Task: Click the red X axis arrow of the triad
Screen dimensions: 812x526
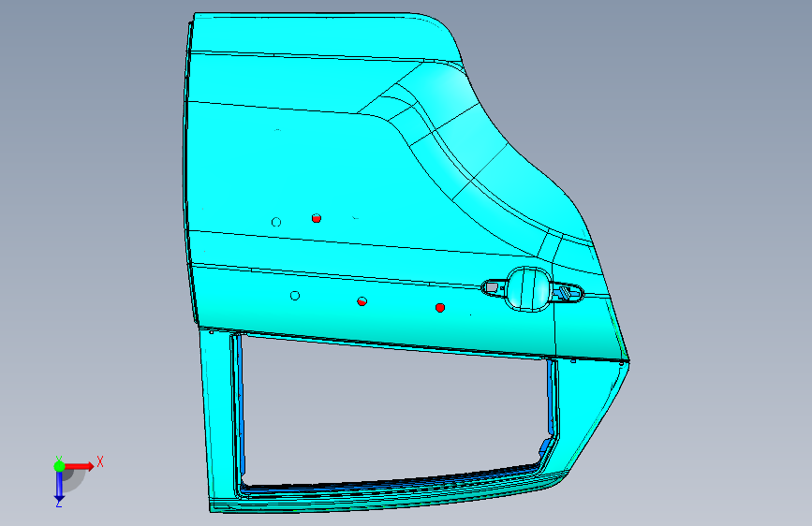Action: pos(79,466)
